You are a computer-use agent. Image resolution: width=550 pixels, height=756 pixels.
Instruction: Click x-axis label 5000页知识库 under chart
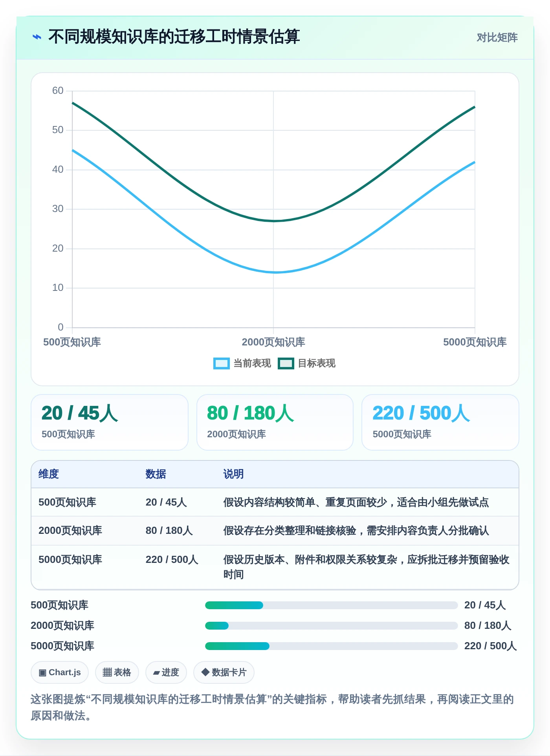475,342
